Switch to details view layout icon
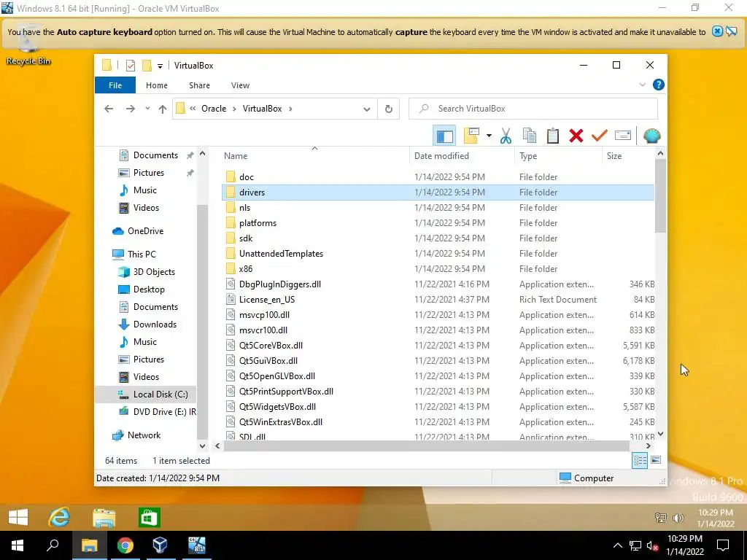 (x=640, y=461)
